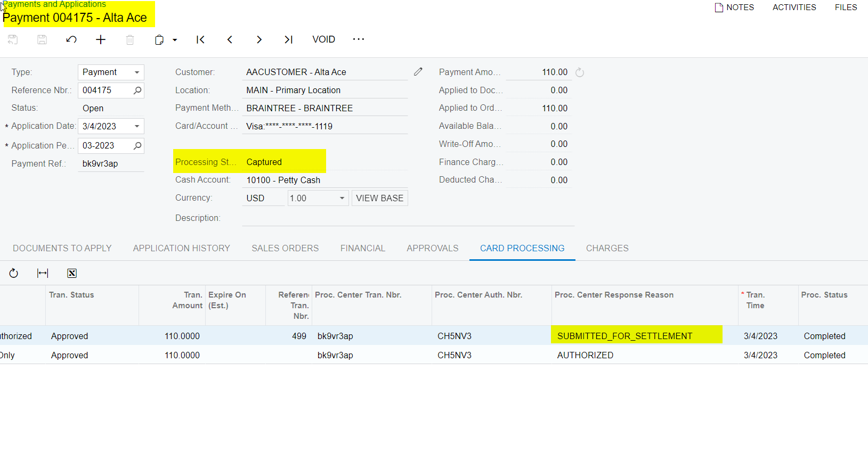
Task: Click the Copy/Paste clipboard icon
Action: coord(159,39)
